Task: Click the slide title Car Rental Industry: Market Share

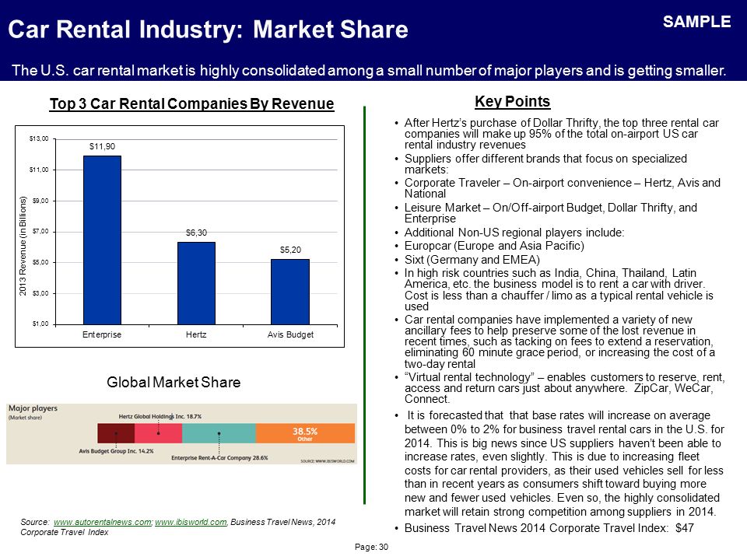Action: pyautogui.click(x=209, y=29)
